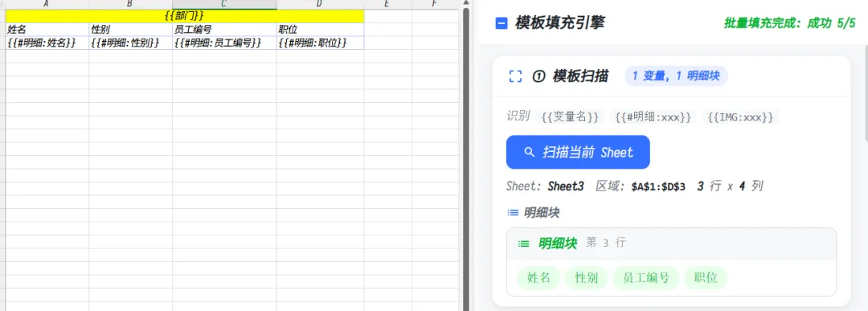Select the 员工编号 field tag

(646, 278)
